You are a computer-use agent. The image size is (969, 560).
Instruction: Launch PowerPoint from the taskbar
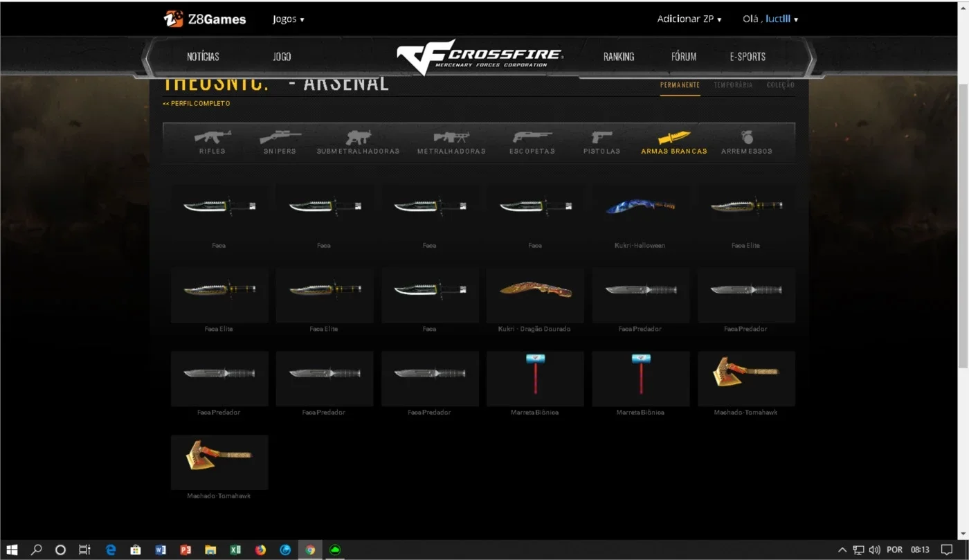[185, 550]
